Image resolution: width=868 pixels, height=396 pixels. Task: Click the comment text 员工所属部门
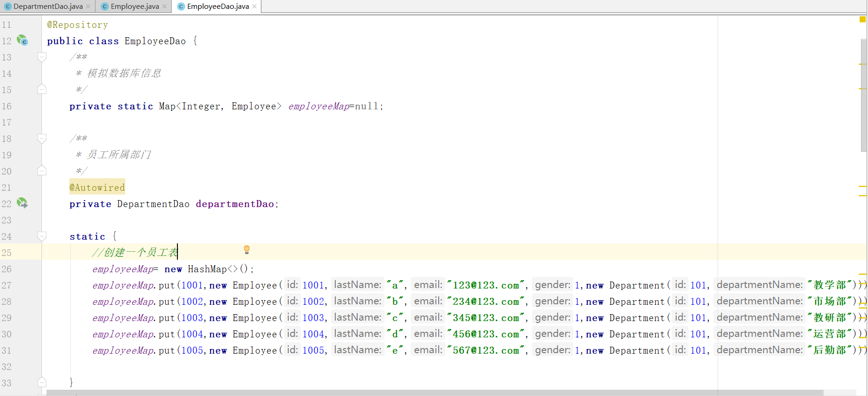(119, 154)
